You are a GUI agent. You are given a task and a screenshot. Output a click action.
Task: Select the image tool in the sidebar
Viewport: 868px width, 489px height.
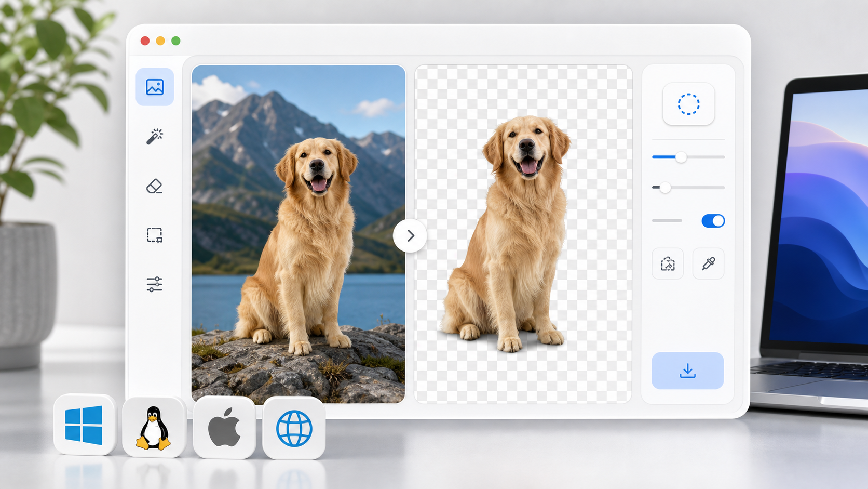(x=155, y=87)
